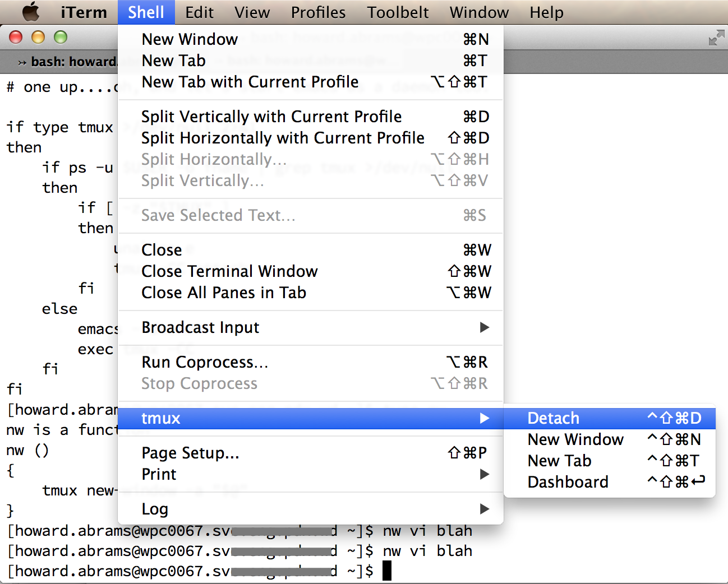Open the iTerm application menu
The height and width of the screenshot is (584, 728).
84,12
